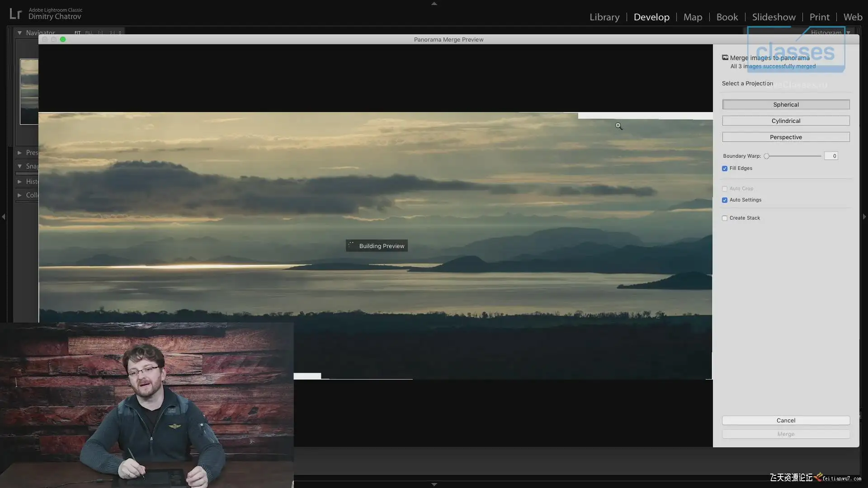Click the Merge images to panorama icon
The width and height of the screenshot is (868, 488).
(x=725, y=57)
